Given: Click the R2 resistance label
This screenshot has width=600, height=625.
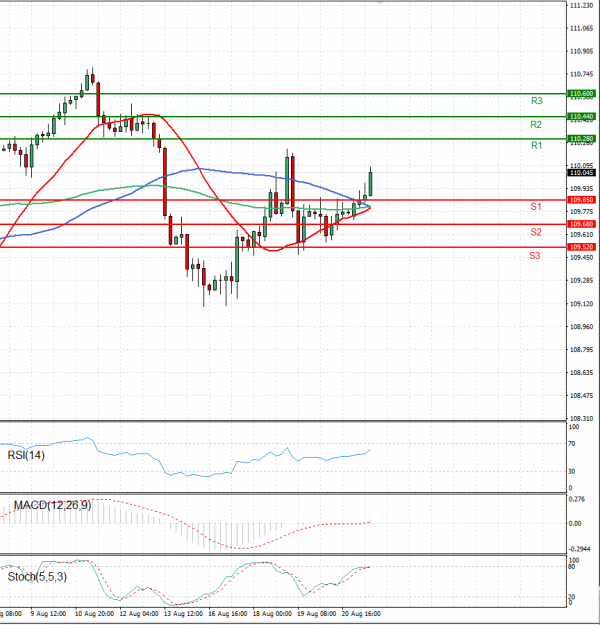Looking at the screenshot, I should point(536,125).
